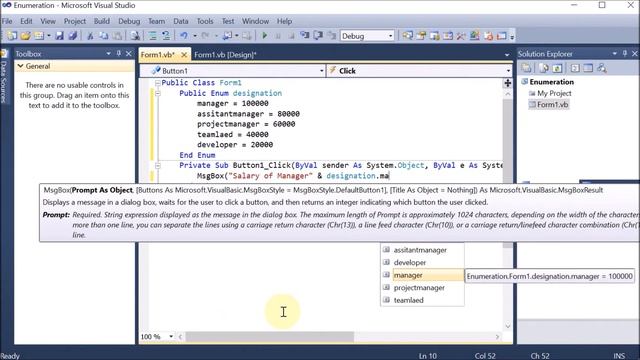The height and width of the screenshot is (360, 640).
Task: Click the code editor horizontal scrollbar thumb
Action: pyautogui.click(x=270, y=337)
